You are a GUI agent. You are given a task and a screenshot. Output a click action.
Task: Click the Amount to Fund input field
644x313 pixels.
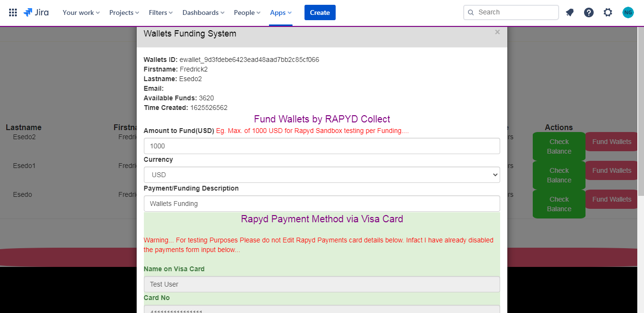[322, 146]
